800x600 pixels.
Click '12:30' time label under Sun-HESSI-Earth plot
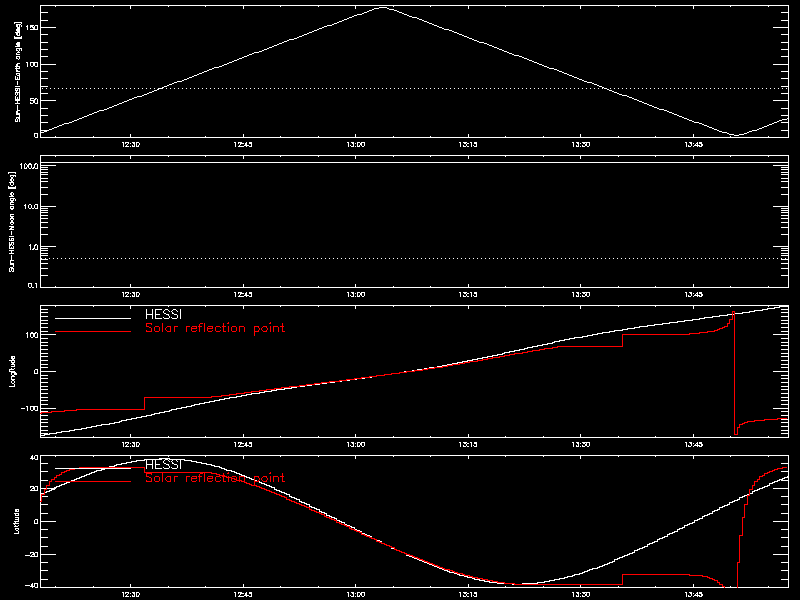point(131,145)
